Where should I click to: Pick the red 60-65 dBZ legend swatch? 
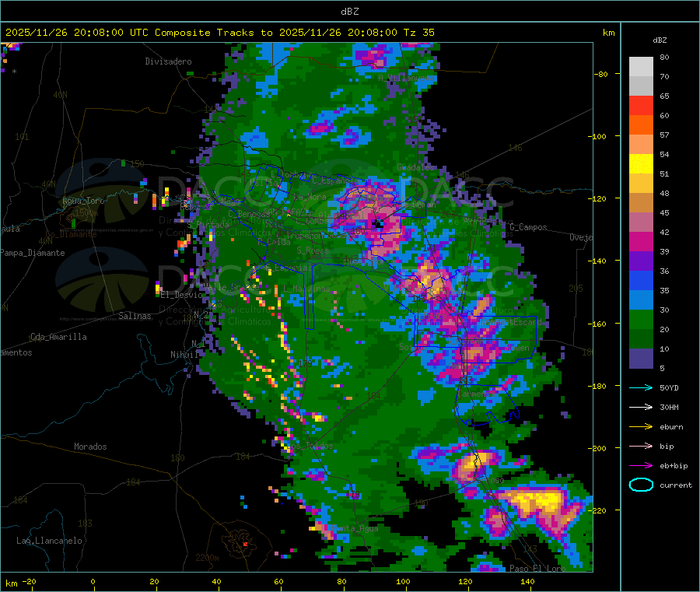point(641,106)
